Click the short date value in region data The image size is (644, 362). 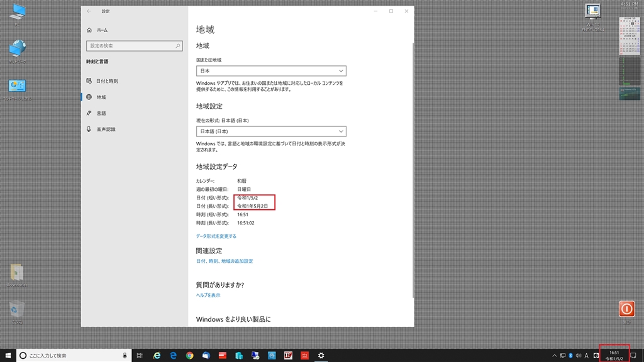[x=247, y=198]
